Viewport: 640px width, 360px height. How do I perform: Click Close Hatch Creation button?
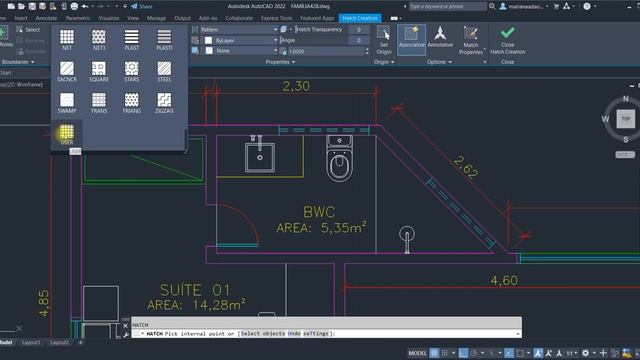pos(508,40)
